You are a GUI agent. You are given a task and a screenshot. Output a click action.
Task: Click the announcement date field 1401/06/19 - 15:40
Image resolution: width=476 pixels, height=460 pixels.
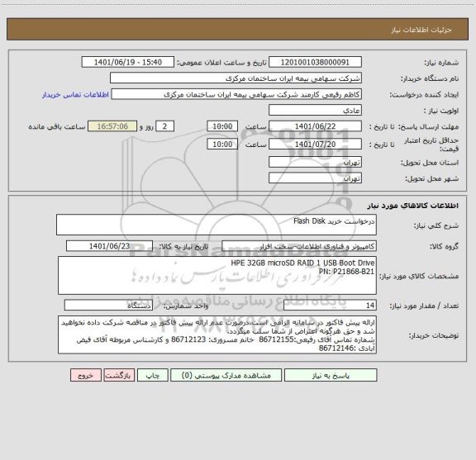[128, 62]
